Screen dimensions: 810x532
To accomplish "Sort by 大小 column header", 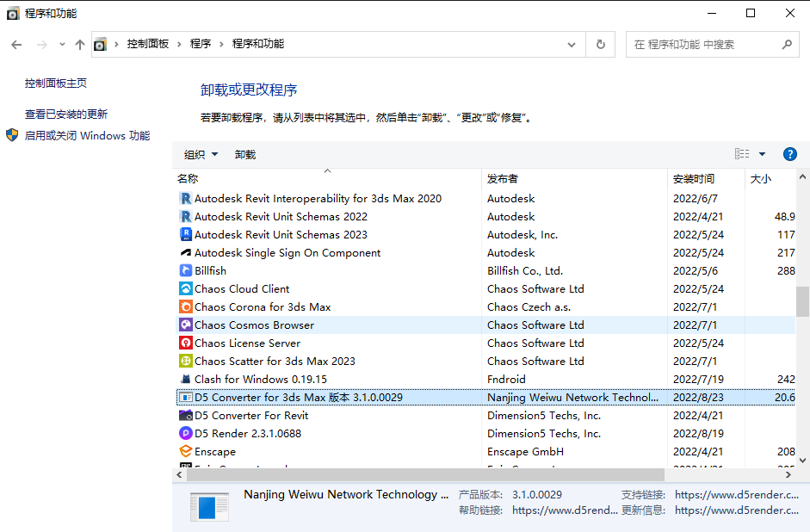I will click(770, 179).
